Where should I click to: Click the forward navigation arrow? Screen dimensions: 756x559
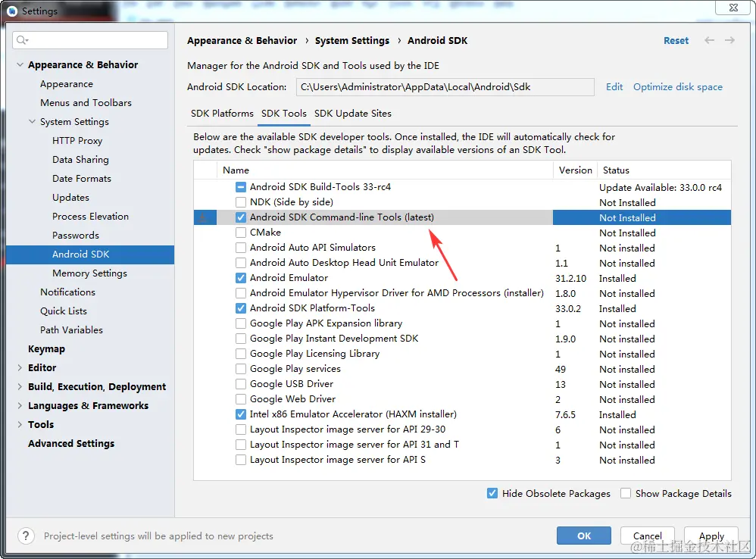pyautogui.click(x=729, y=40)
